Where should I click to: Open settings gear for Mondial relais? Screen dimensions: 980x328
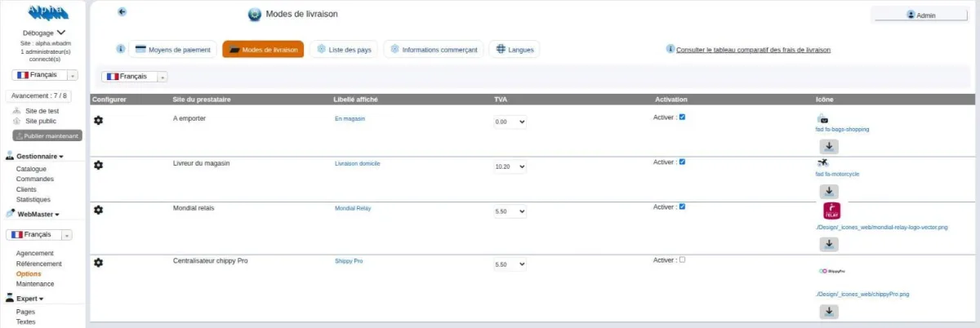99,210
